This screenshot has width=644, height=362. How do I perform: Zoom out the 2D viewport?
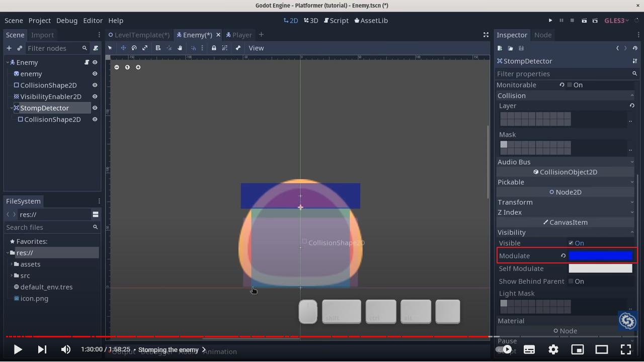tap(117, 67)
